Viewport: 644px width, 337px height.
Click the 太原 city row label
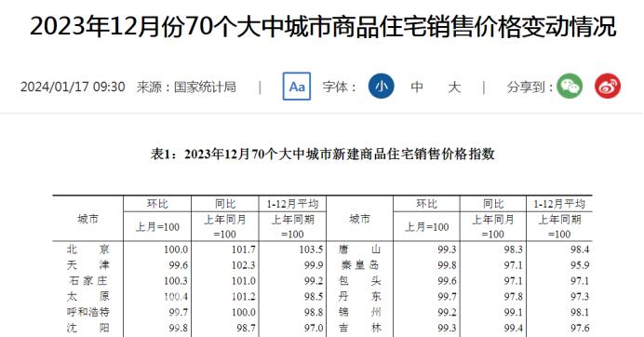point(87,296)
